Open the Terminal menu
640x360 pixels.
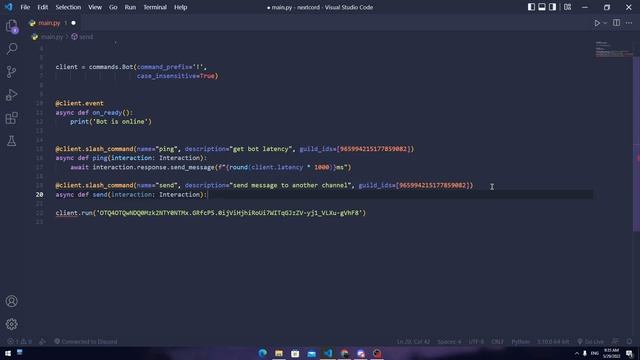coord(155,7)
